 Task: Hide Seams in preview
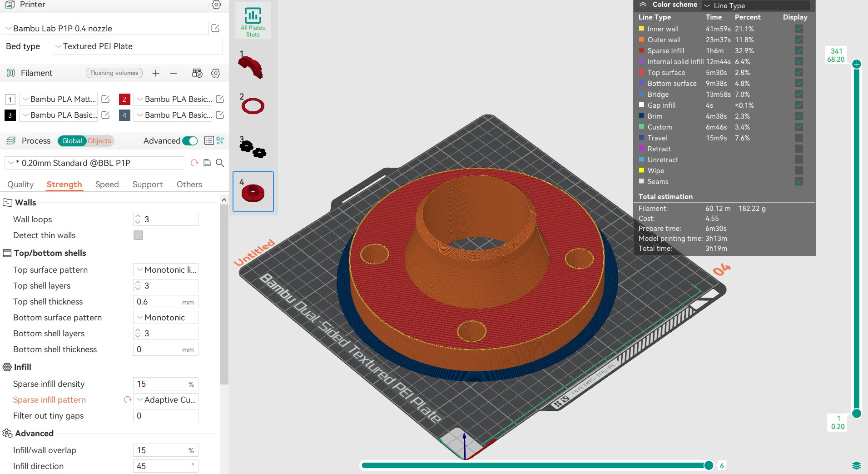click(799, 181)
